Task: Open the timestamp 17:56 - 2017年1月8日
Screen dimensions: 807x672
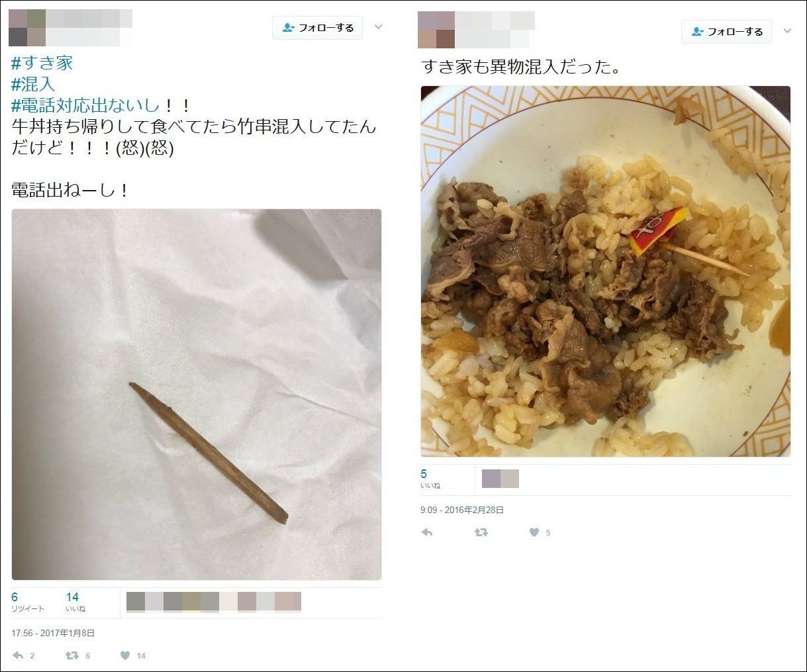Action: pos(53,633)
